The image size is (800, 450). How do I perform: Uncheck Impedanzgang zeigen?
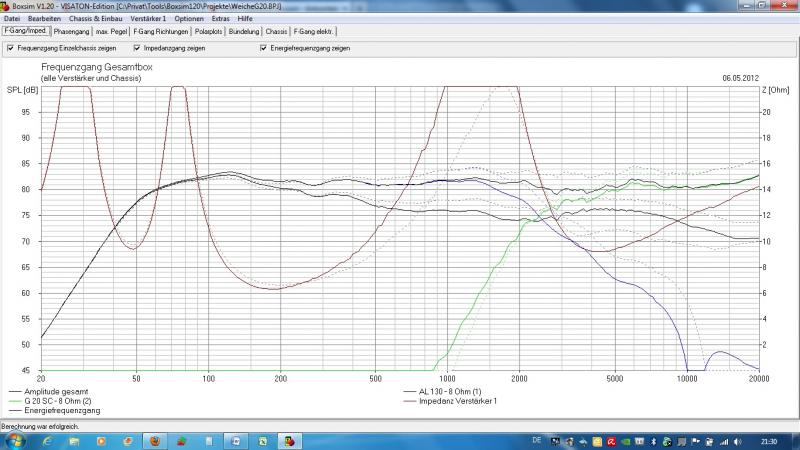137,47
